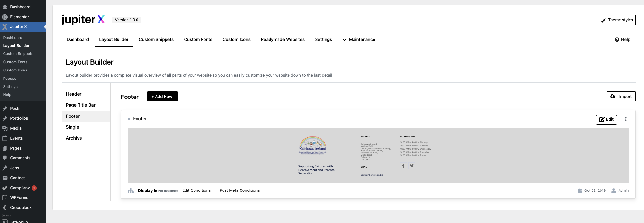Switch to the Custom Snippets tab
The image size is (644, 223).
point(156,40)
